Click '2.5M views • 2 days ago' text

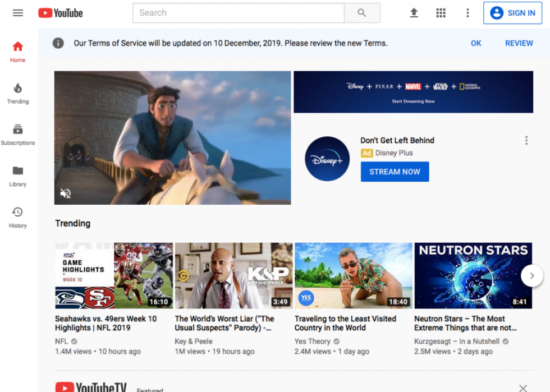pos(453,351)
